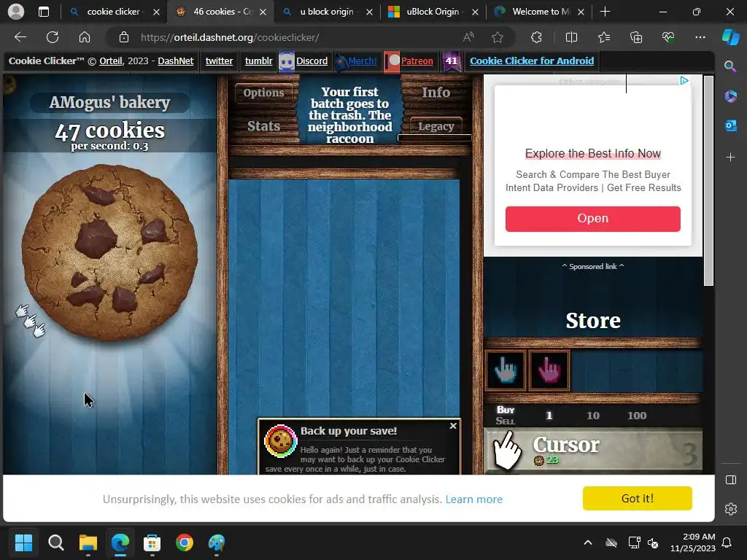747x560 pixels.
Task: Open tab actions menu
Action: [44, 12]
